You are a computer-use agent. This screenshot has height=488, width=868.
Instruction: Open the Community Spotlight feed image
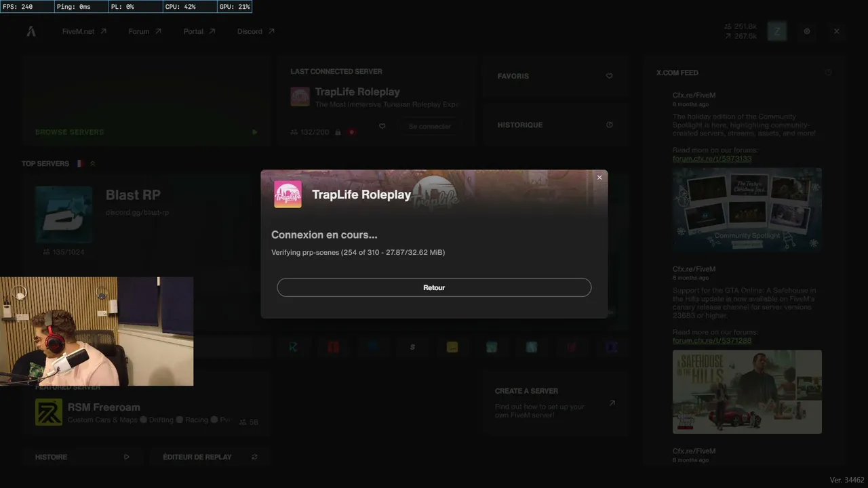click(x=747, y=210)
